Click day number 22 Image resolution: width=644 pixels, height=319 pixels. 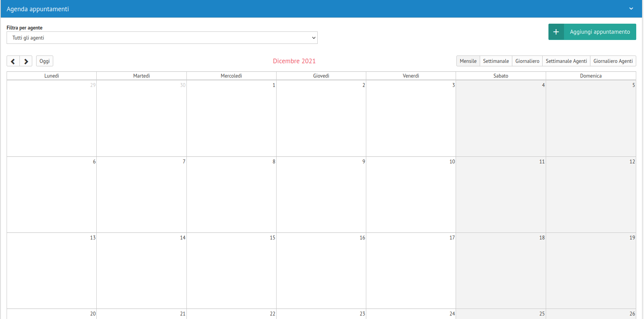[272, 314]
